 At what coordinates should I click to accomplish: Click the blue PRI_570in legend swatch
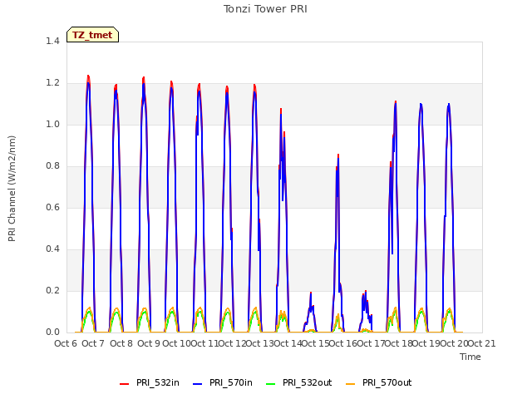point(198,384)
